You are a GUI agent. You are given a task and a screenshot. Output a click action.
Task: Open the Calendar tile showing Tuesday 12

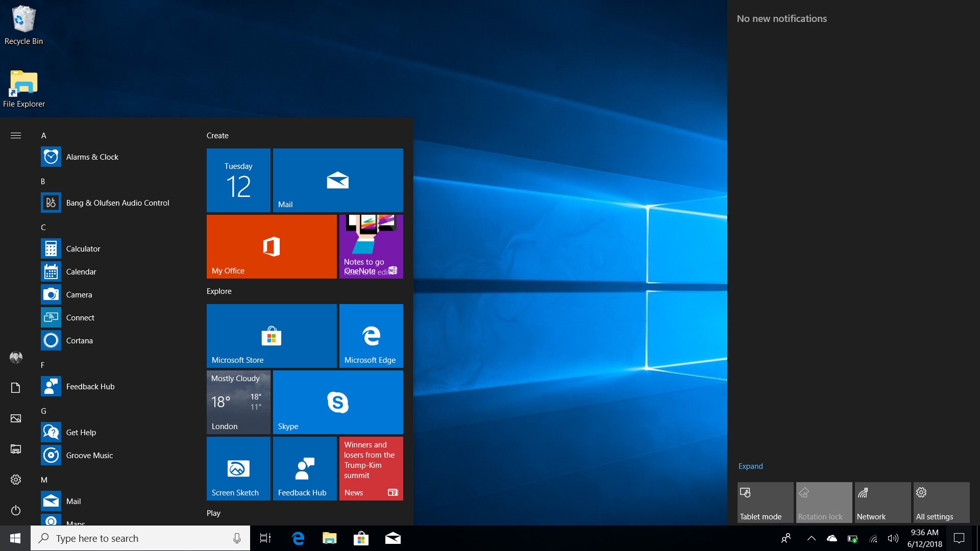(238, 180)
